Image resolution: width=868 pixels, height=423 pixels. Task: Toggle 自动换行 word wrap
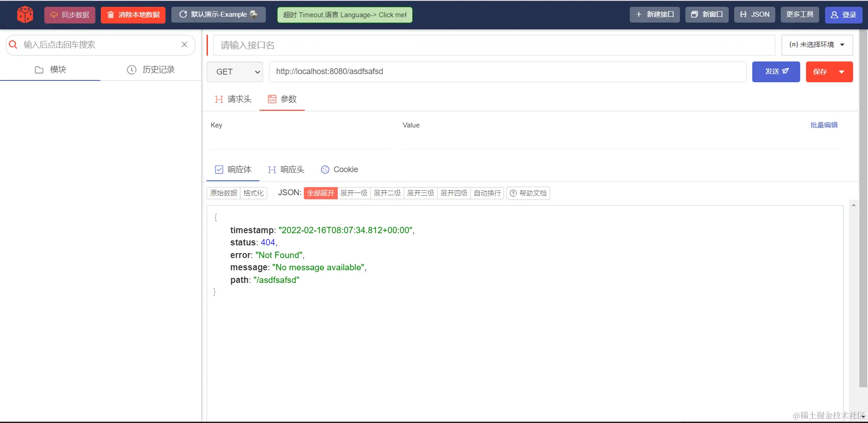487,193
